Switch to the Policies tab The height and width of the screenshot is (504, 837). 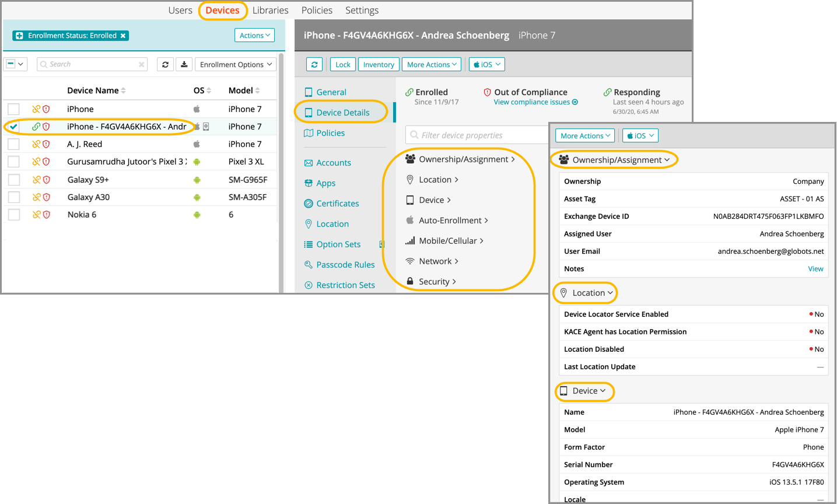pyautogui.click(x=317, y=10)
